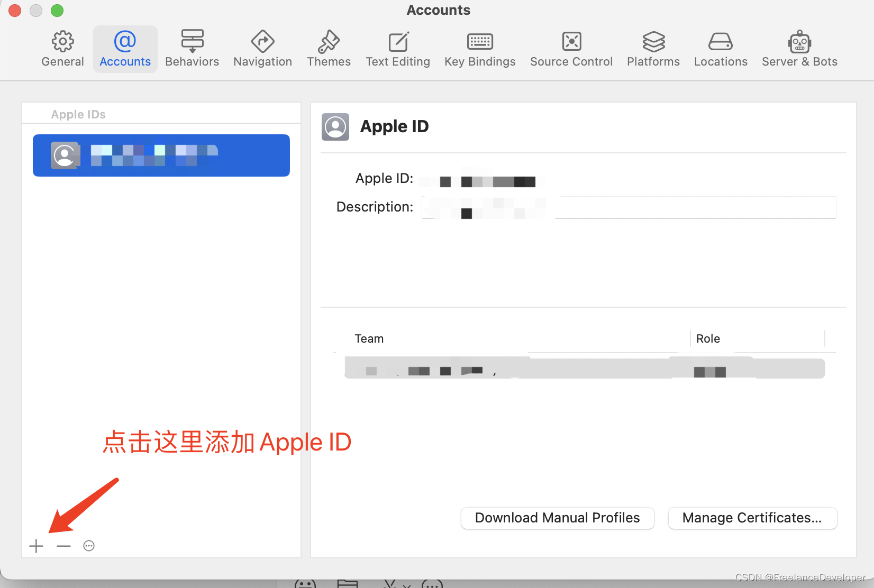
Task: Go to the Locations preferences tab
Action: tap(721, 49)
